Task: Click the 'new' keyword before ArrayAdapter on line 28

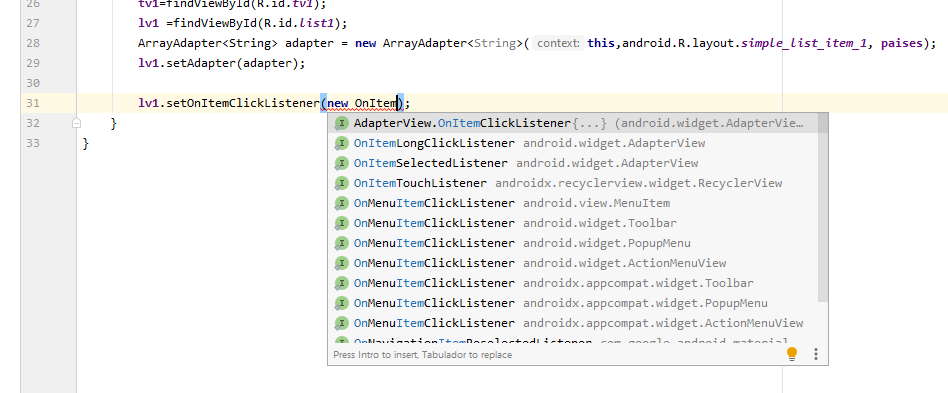Action: click(x=366, y=44)
